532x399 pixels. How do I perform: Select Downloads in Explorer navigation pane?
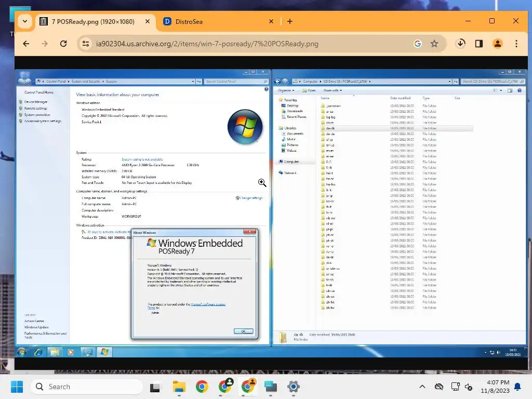295,111
